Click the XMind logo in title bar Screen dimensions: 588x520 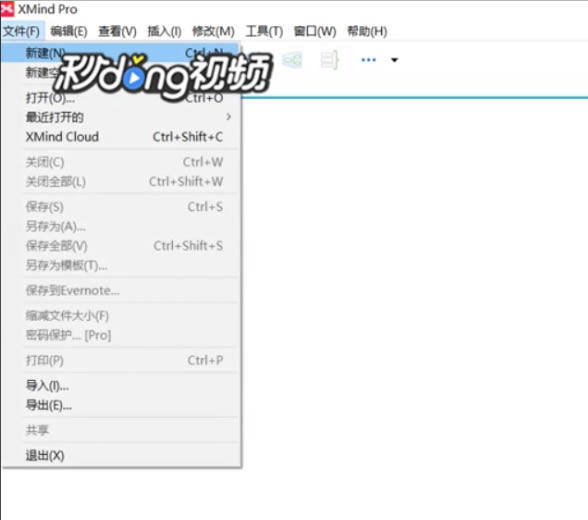7,9
